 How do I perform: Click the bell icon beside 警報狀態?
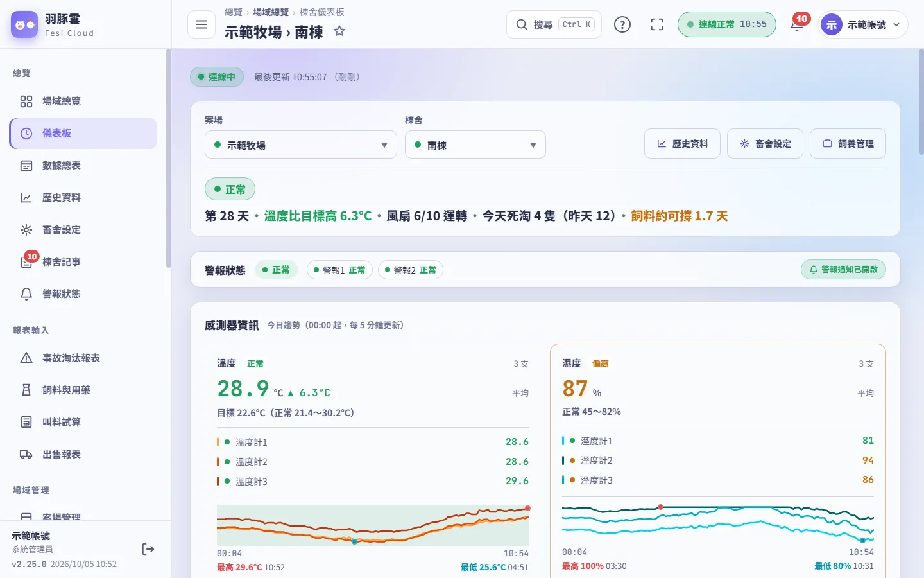(26, 294)
